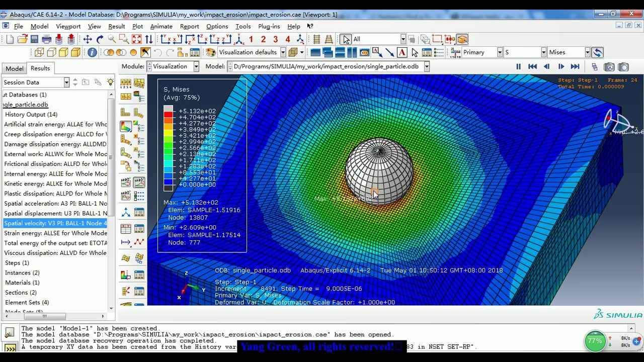Enable hidden-line render style
The image size is (644, 362).
pos(51,52)
